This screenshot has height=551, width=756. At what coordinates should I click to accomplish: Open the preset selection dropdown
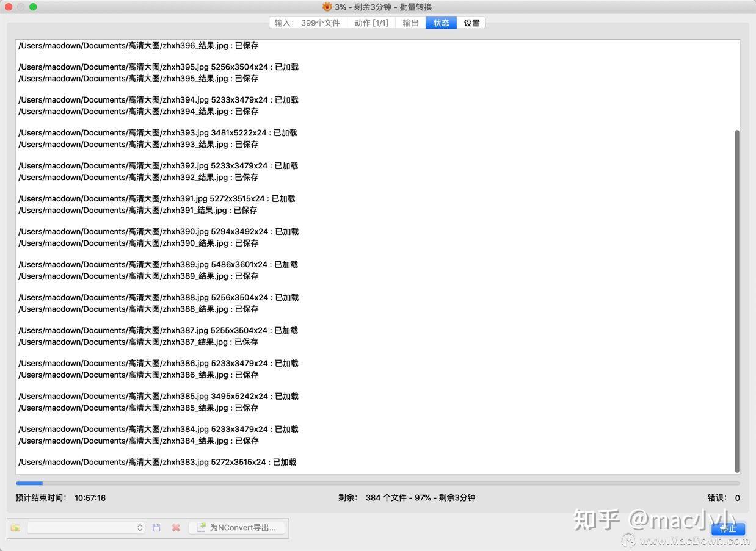pyautogui.click(x=82, y=528)
